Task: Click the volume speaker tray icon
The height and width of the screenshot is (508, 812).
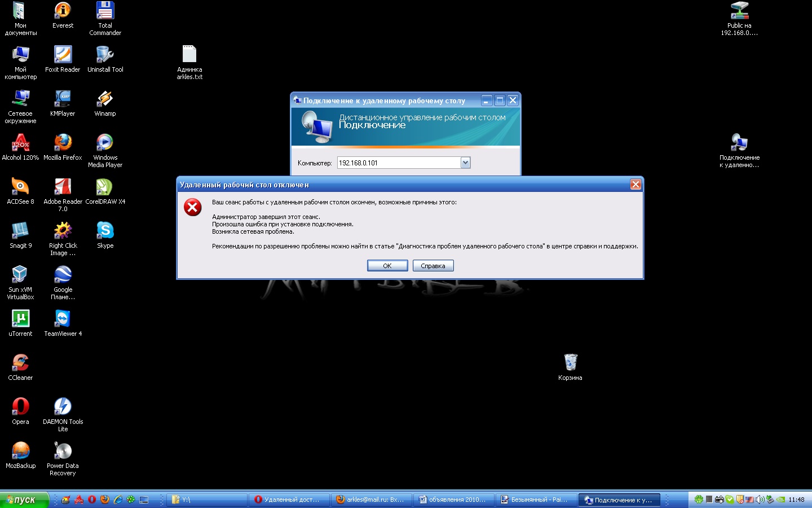Action: coord(760,500)
